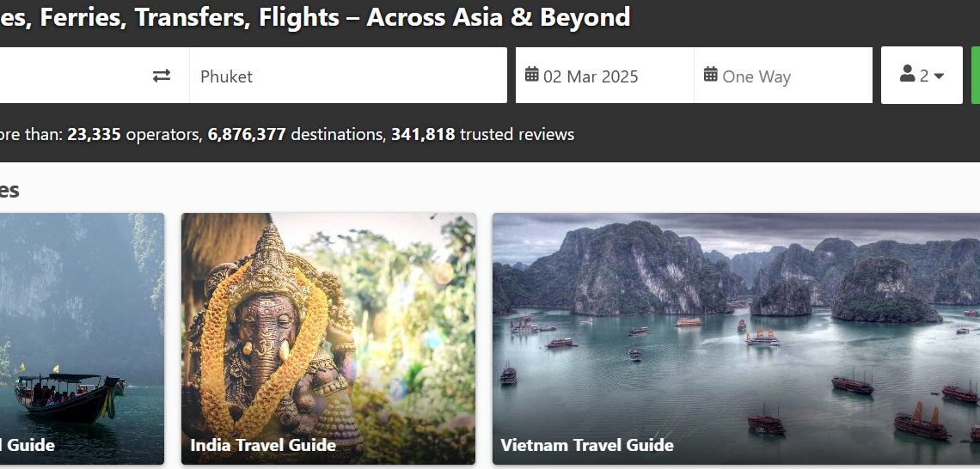Click the calendar icon beside 02 Mar 2025
Screen dimensions: 980x469
(532, 75)
